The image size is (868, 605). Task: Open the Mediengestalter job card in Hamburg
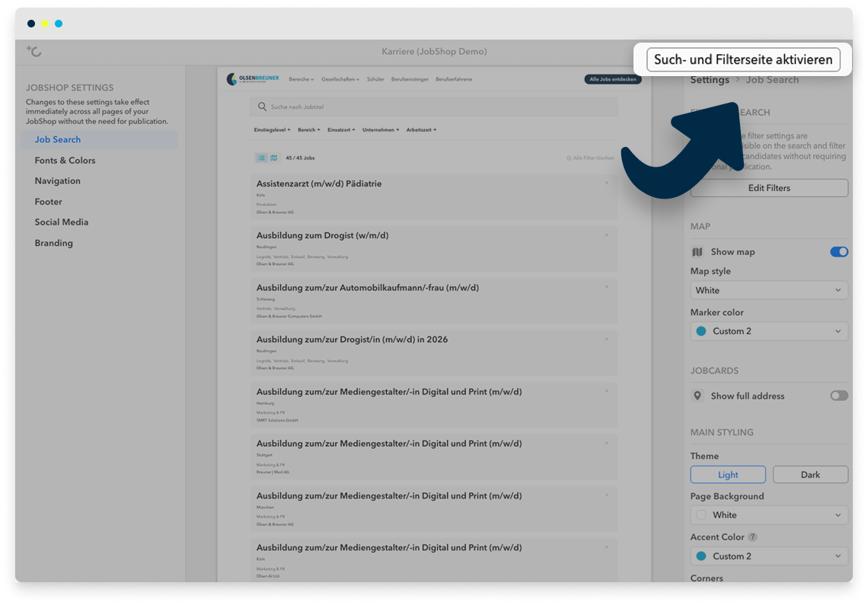(434, 405)
